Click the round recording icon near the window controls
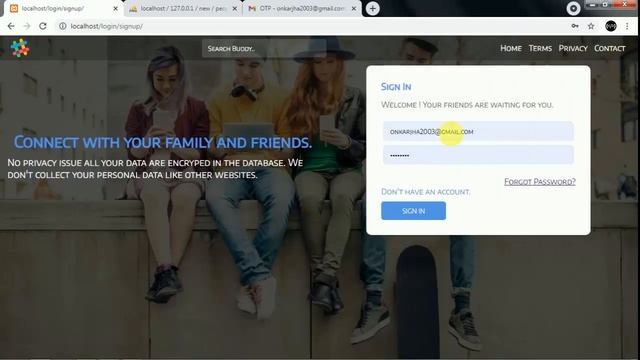 573,8
